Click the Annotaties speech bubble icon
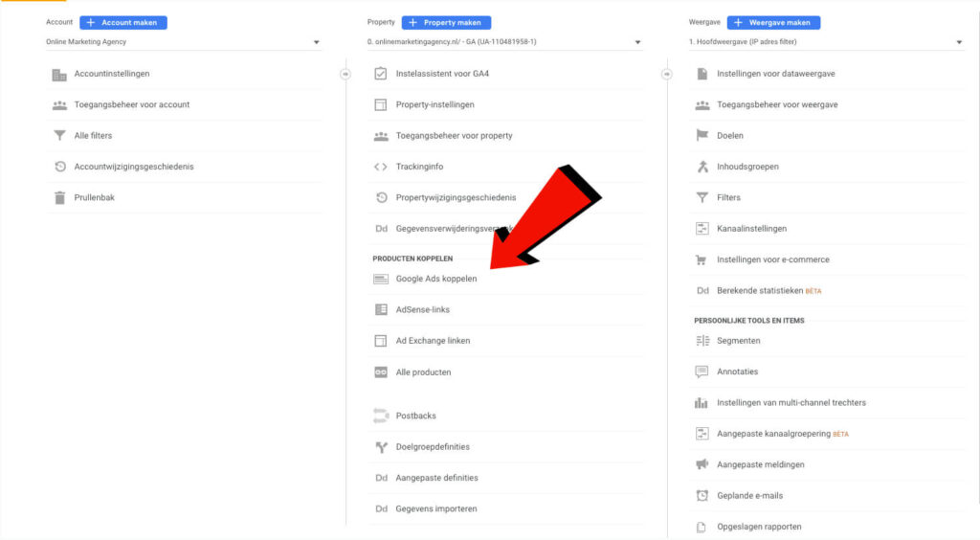The image size is (980, 540). point(702,371)
